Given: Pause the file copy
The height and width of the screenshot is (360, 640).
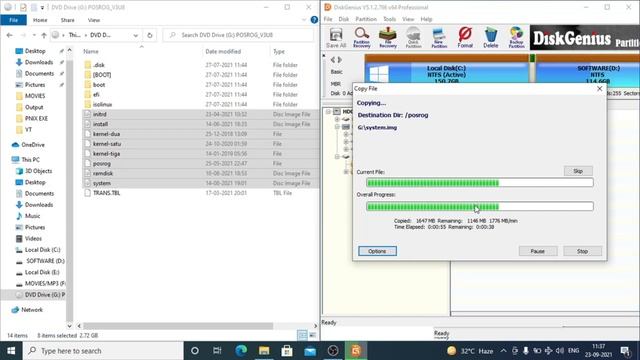Looking at the screenshot, I should (538, 251).
